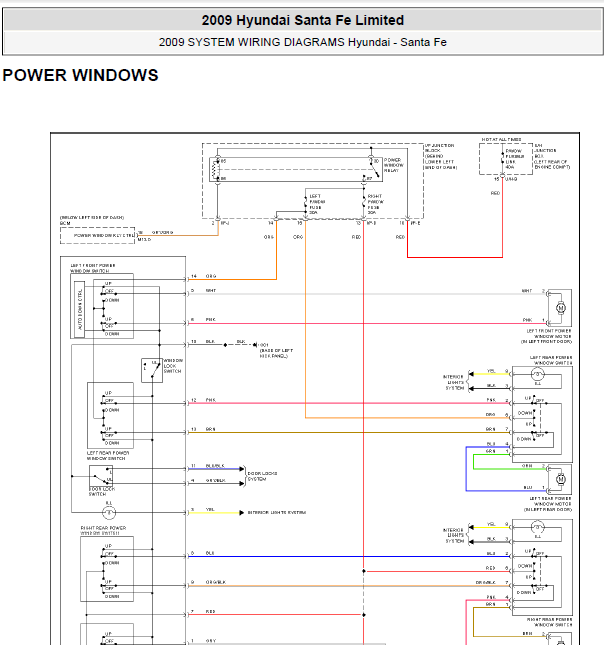Click "BLU 1" pin at left rear motor

[534, 487]
